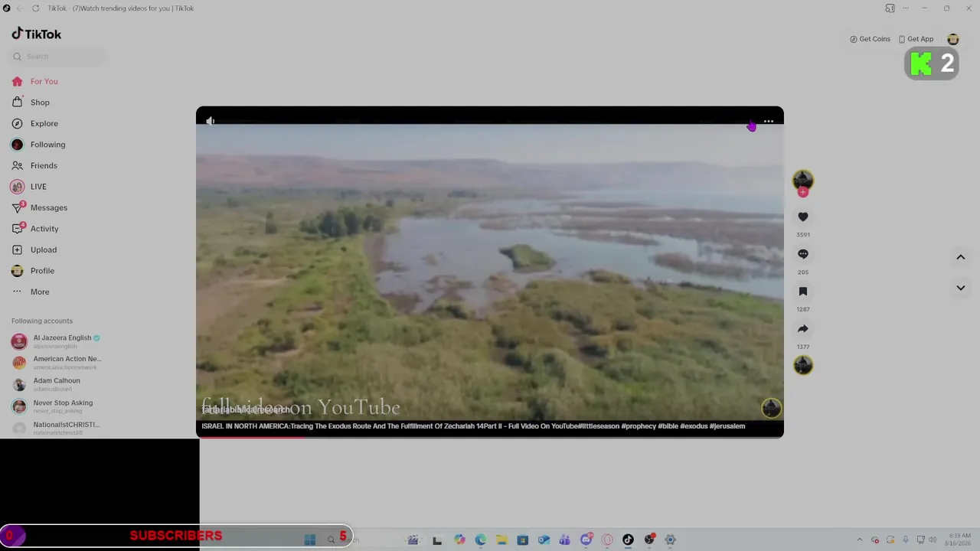Open American Action Network account
The width and height of the screenshot is (980, 551).
tap(56, 363)
